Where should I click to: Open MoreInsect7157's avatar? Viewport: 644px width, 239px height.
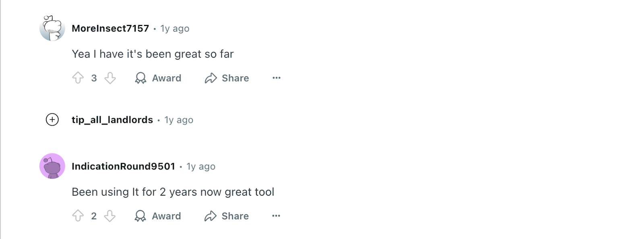[x=52, y=29]
